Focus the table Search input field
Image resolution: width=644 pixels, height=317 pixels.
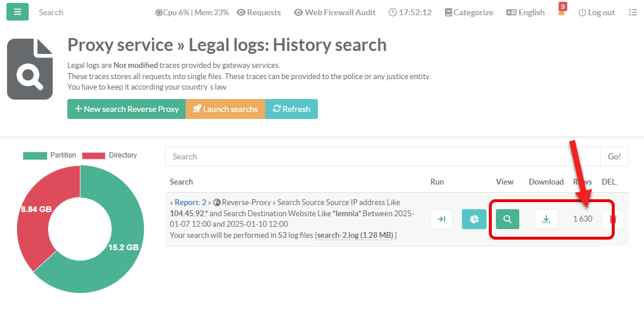click(382, 156)
